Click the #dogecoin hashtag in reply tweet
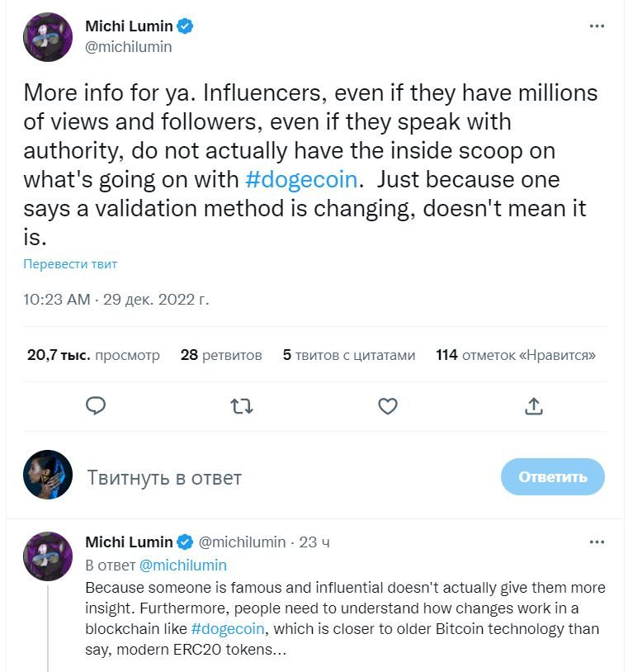The height and width of the screenshot is (672, 633). (x=228, y=628)
